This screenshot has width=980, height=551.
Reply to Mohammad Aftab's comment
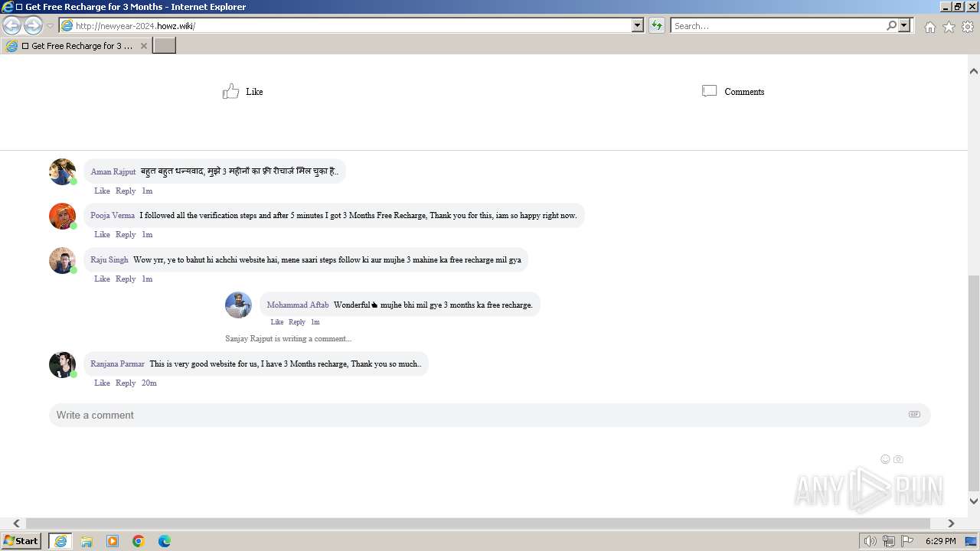point(297,322)
